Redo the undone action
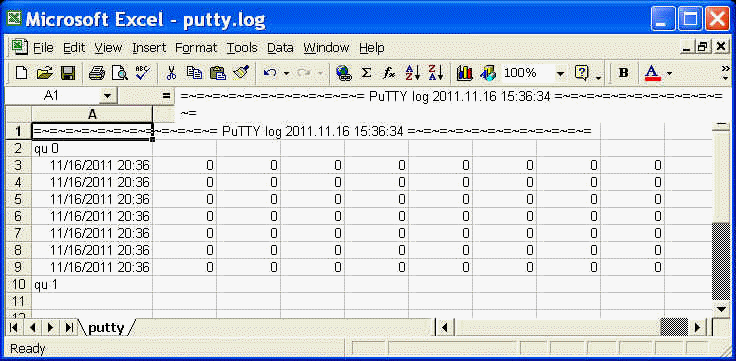The image size is (736, 361). point(303,73)
